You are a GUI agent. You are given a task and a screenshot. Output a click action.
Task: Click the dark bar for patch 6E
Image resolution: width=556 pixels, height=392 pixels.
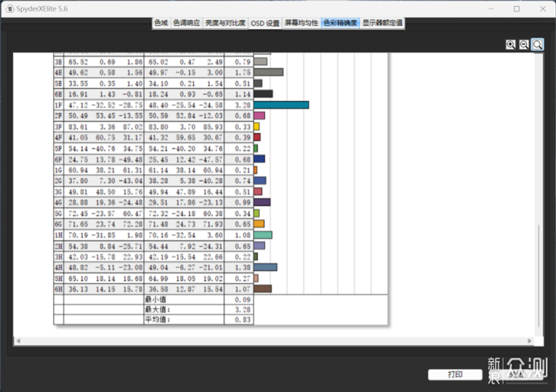point(263,94)
